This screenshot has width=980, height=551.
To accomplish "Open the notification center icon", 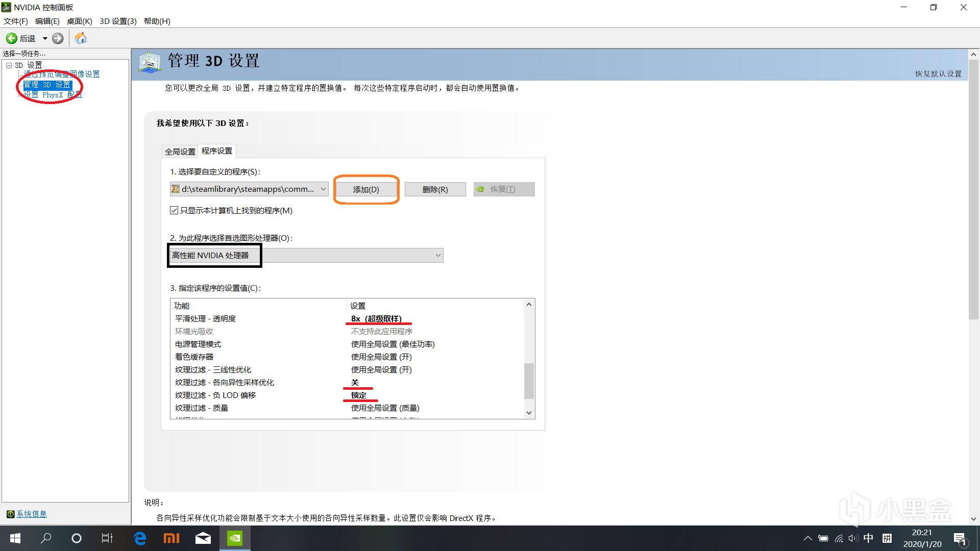I will (x=960, y=539).
